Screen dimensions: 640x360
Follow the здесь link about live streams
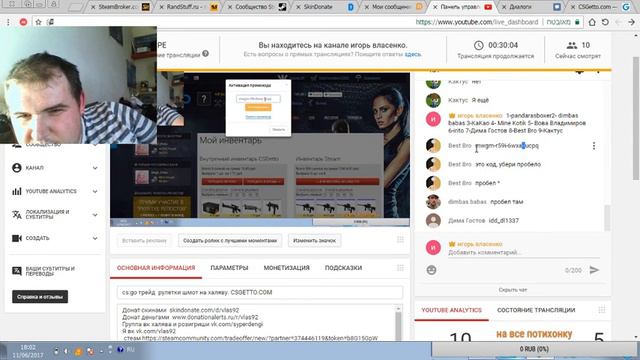[413, 54]
